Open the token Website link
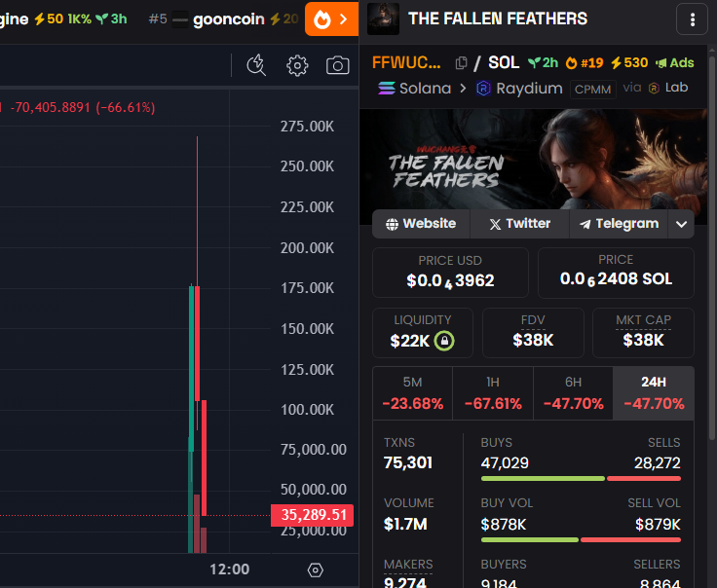Viewport: 717px width, 588px height. [421, 223]
